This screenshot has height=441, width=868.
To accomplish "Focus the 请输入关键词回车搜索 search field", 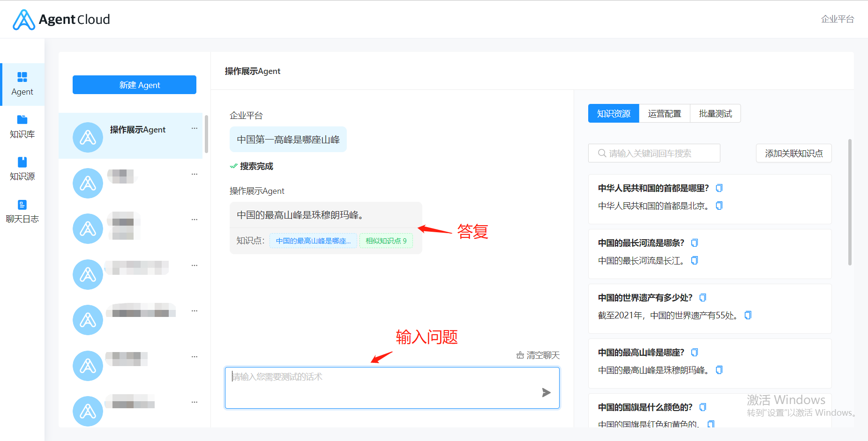I will tap(654, 153).
